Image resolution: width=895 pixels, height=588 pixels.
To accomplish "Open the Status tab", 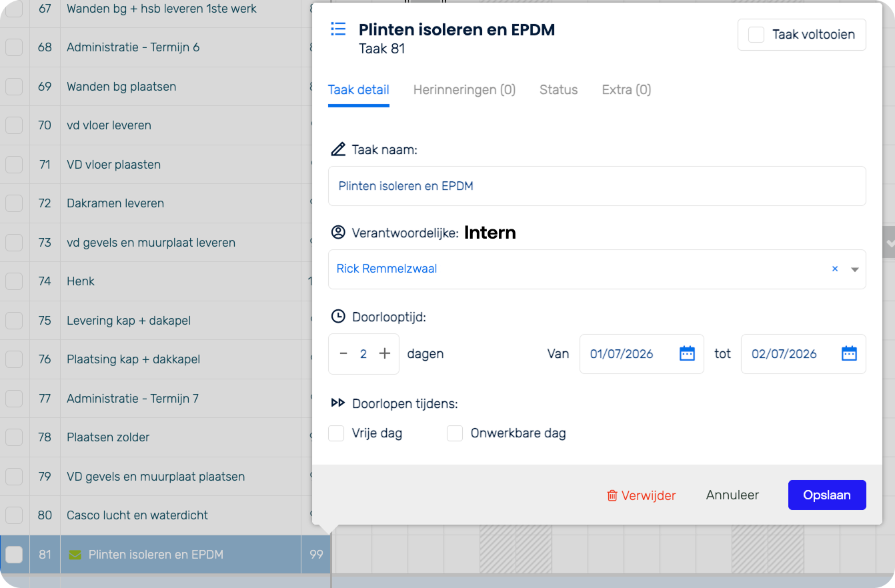I will coord(558,89).
